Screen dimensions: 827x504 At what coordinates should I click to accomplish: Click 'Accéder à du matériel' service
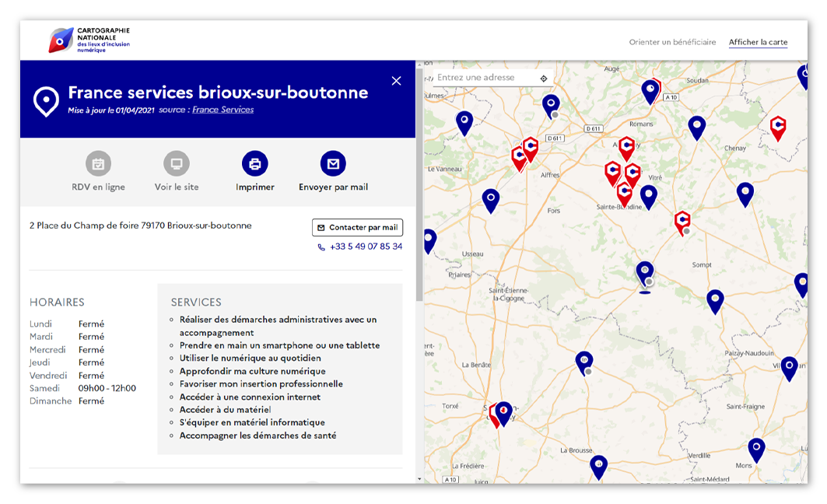(x=225, y=410)
